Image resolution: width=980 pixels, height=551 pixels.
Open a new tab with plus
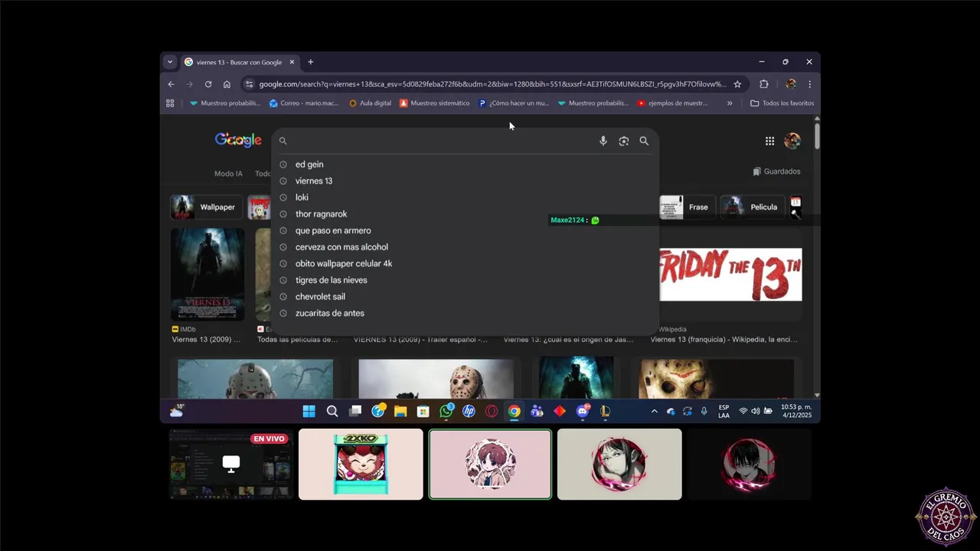(310, 62)
